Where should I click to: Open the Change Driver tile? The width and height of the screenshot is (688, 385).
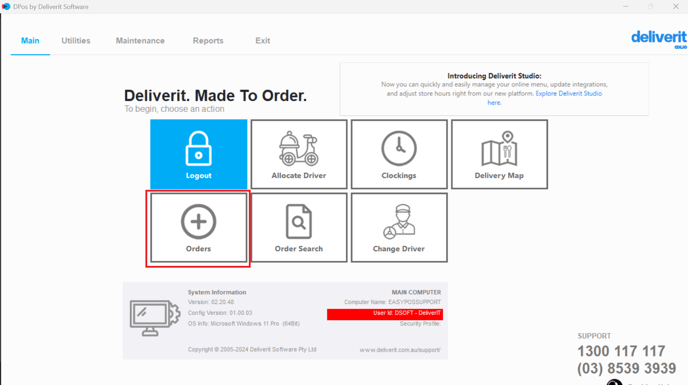(399, 228)
